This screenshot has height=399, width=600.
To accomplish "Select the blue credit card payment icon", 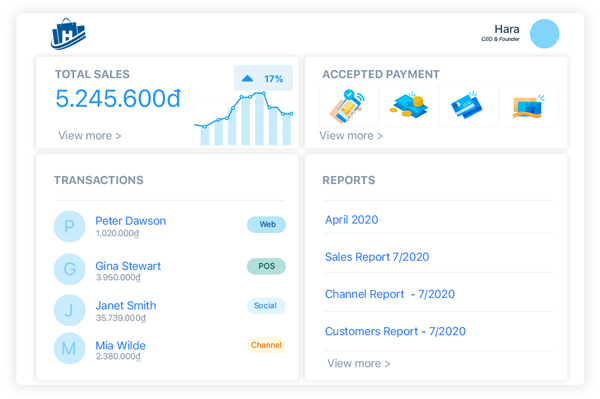I will [x=467, y=105].
